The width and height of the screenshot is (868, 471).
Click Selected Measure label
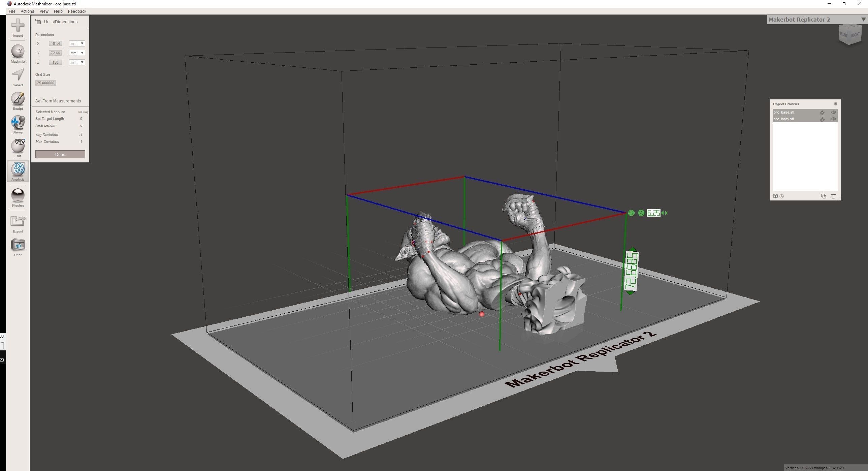coord(50,112)
